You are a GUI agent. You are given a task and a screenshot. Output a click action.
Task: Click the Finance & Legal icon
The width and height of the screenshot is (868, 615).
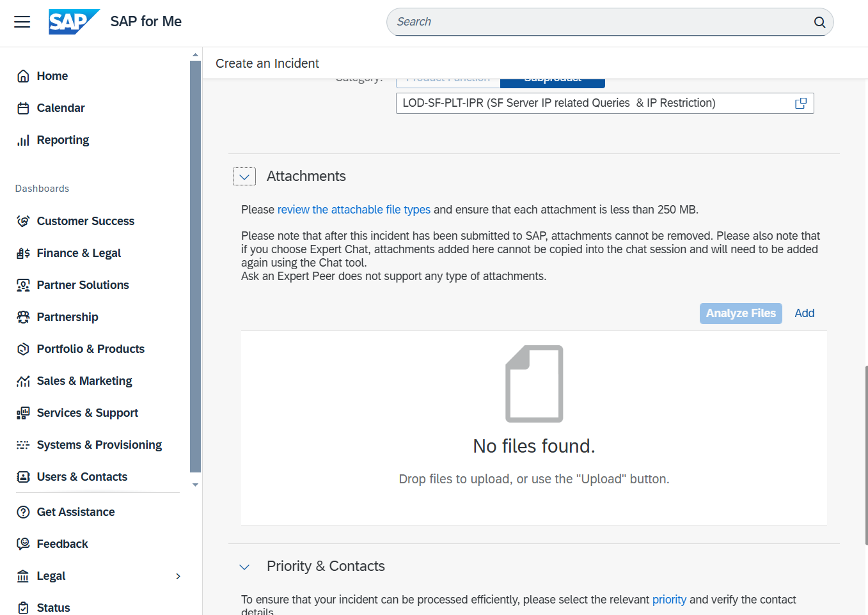point(23,253)
